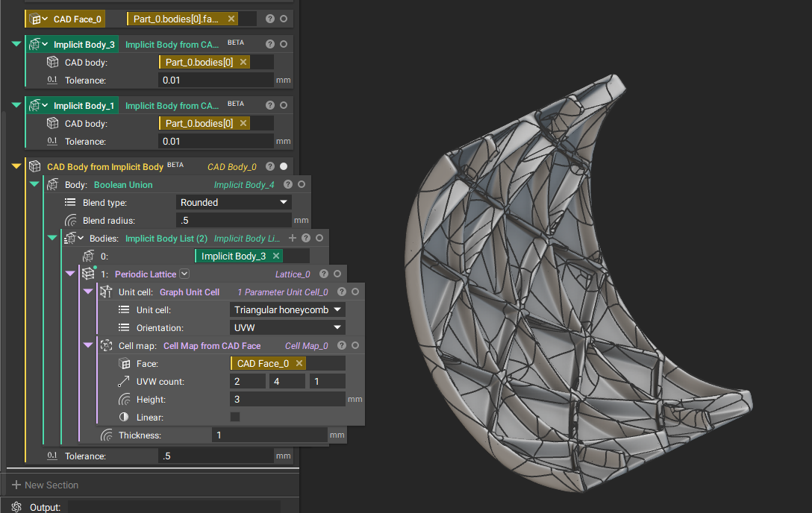Collapse Cell Map from CAD Face row

click(88, 345)
